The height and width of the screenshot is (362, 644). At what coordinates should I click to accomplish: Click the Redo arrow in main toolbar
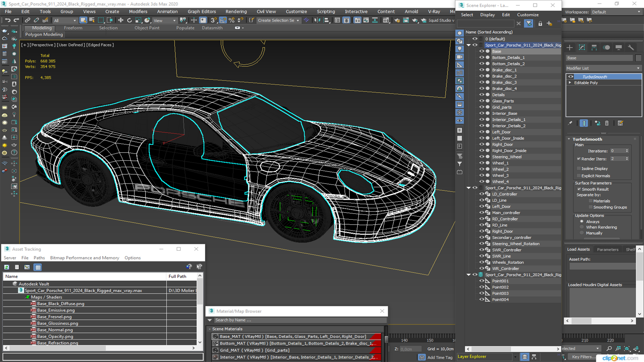(16, 20)
